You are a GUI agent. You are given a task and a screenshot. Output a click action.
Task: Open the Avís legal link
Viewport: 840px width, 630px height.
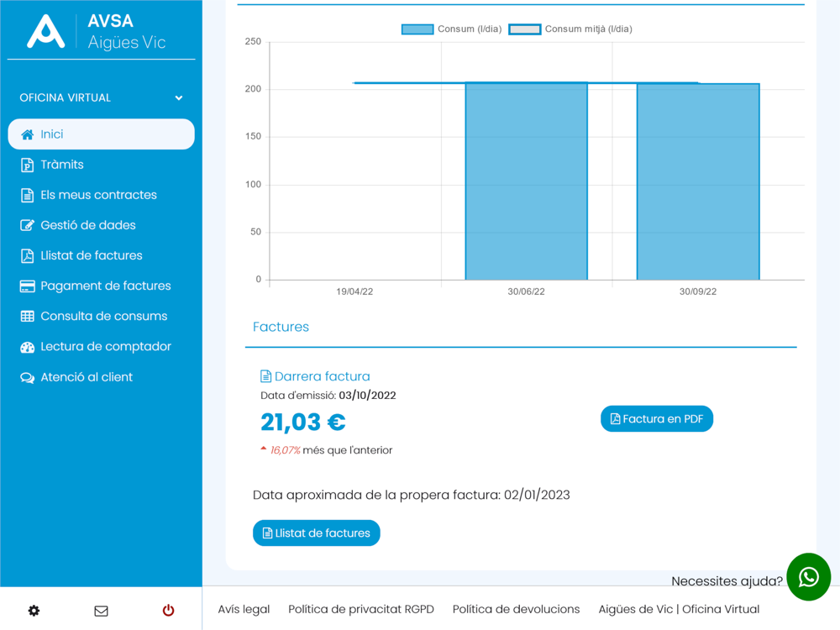(x=244, y=610)
